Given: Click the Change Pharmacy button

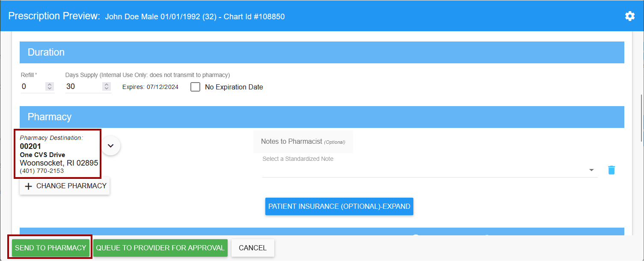Looking at the screenshot, I should pyautogui.click(x=65, y=186).
